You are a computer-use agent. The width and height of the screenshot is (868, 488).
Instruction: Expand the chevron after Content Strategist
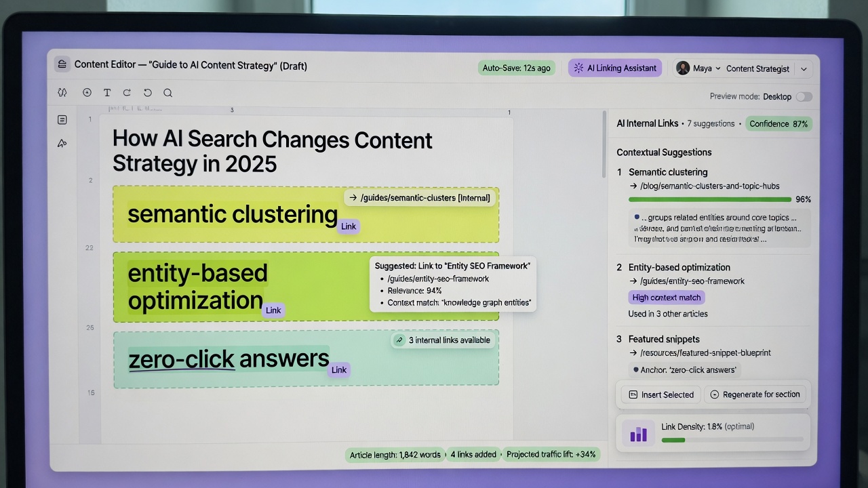tap(804, 68)
